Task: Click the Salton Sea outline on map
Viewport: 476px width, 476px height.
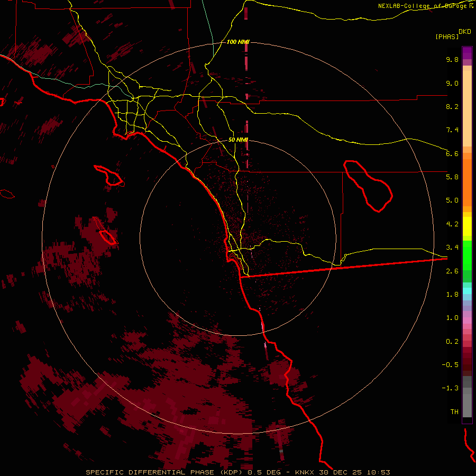Action: tap(368, 186)
